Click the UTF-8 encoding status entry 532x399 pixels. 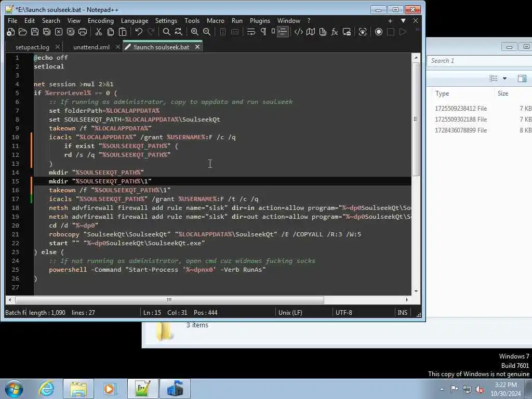click(344, 312)
